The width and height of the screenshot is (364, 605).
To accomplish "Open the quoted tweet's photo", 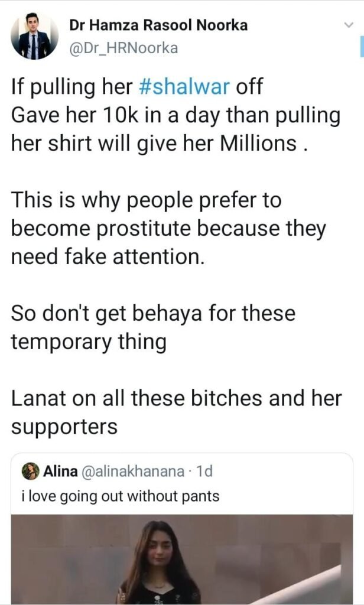I will [181, 558].
